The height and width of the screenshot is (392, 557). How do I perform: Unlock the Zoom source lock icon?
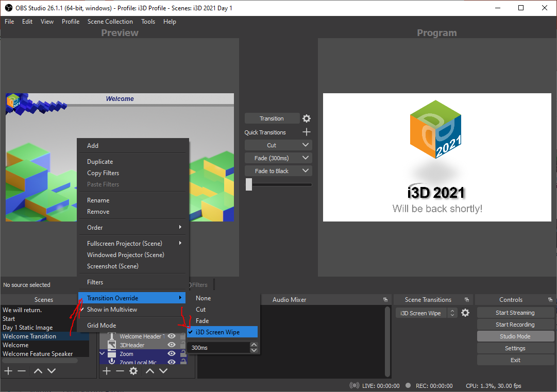182,354
